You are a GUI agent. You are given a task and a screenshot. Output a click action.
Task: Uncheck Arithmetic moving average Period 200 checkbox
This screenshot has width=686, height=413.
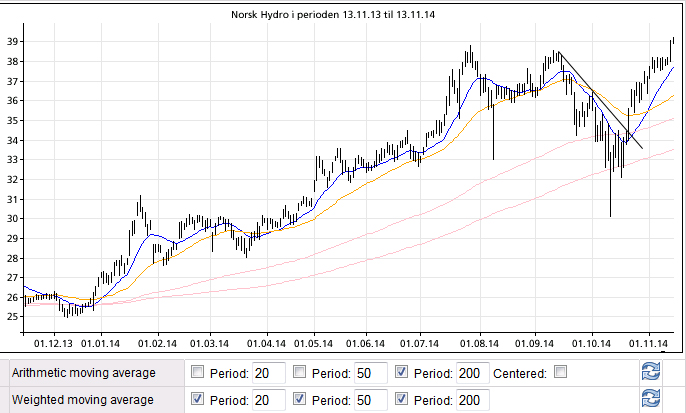click(x=403, y=373)
